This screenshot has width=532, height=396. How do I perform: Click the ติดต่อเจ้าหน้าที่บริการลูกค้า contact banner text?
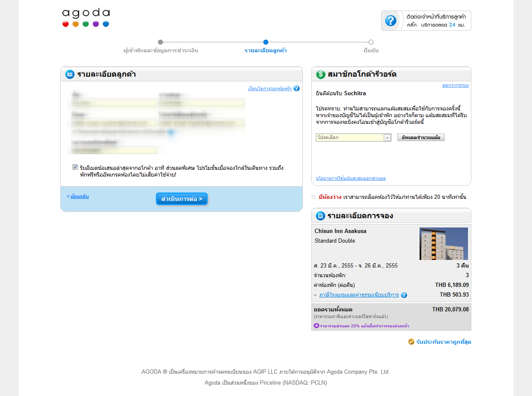point(436,16)
